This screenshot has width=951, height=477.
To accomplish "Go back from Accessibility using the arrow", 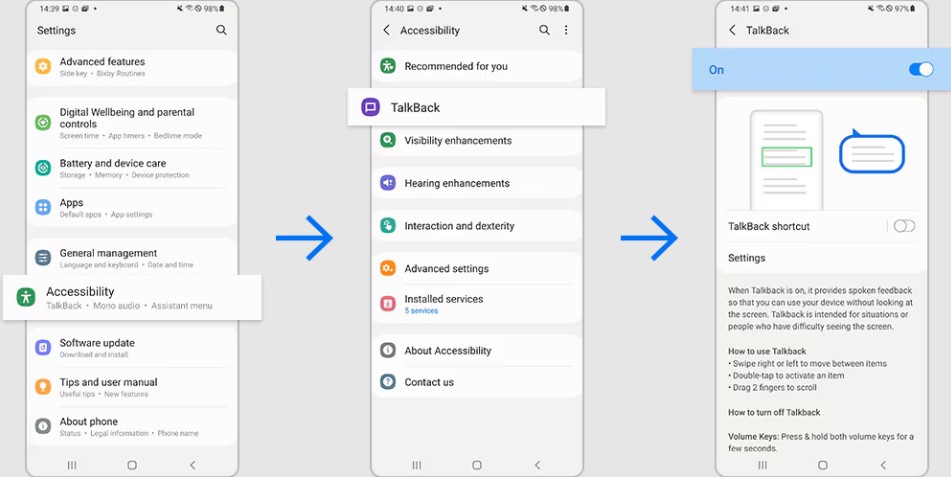I will point(386,30).
